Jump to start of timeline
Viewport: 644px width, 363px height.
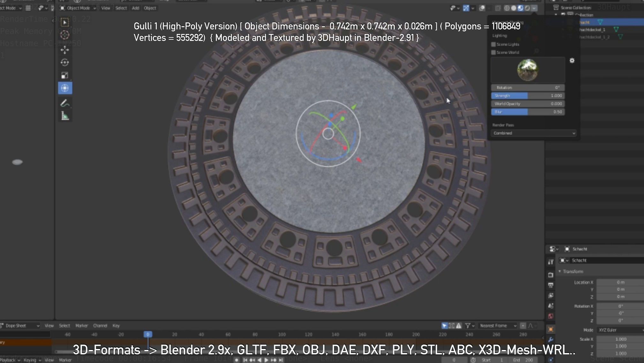point(245,360)
